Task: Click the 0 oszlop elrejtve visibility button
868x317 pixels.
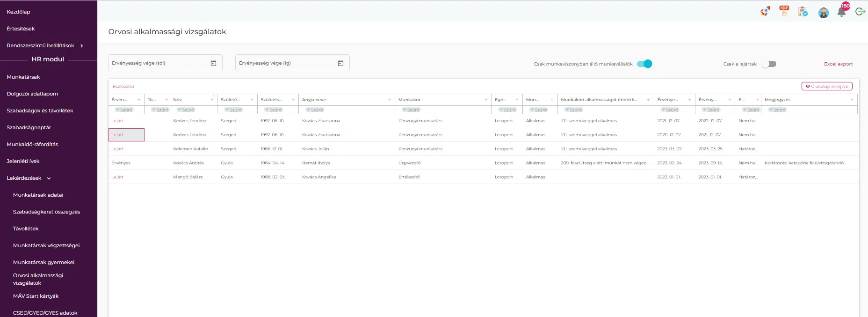Action: [827, 87]
